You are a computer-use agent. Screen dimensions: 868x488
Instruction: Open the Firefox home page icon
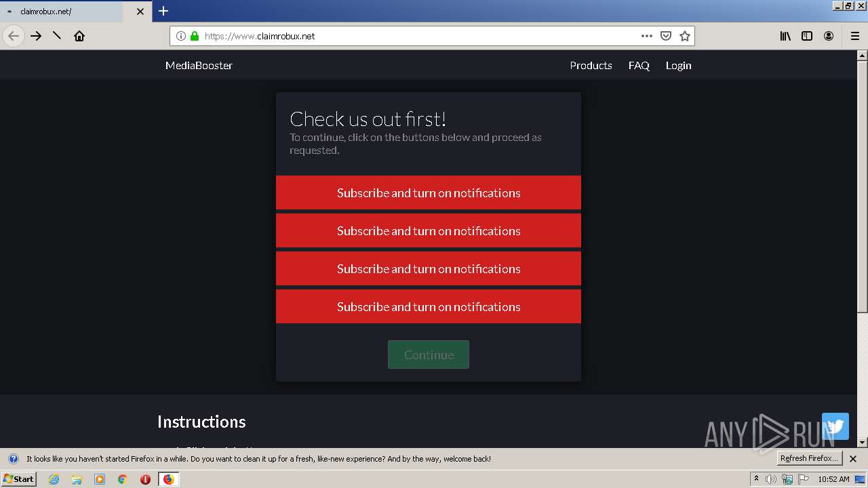coord(79,36)
